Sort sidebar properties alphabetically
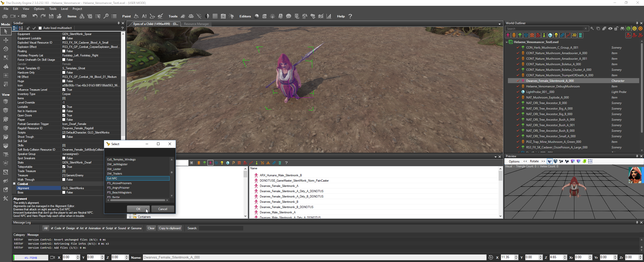 pos(21,28)
